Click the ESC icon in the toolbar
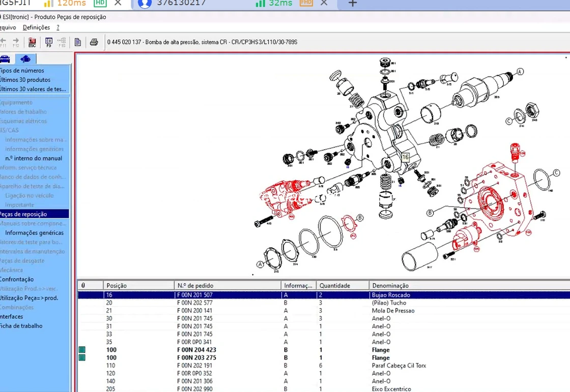Image resolution: width=570 pixels, height=392 pixels. (32, 42)
